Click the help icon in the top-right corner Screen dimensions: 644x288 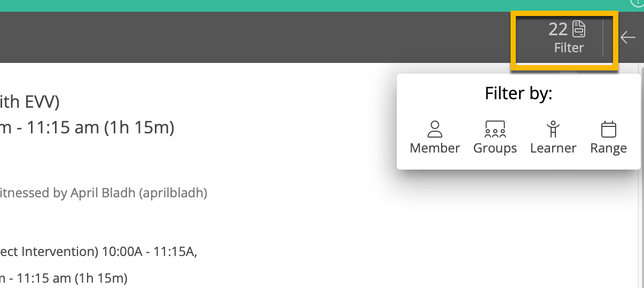[x=637, y=3]
